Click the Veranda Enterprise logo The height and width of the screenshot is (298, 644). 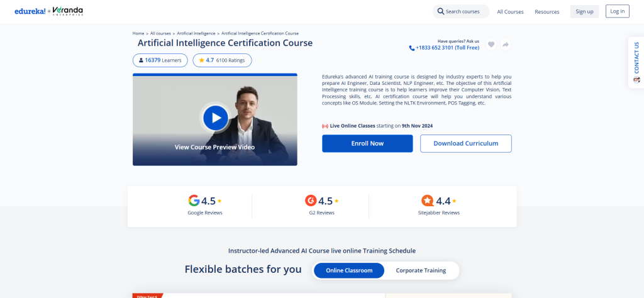click(x=68, y=11)
